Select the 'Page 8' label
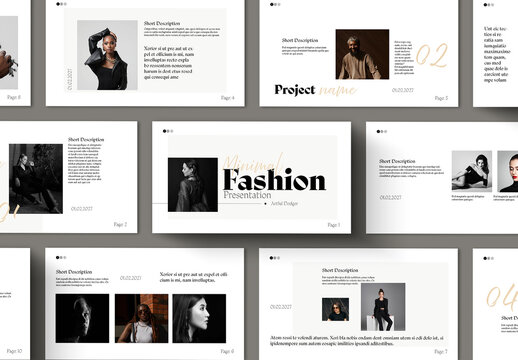This screenshot has height=360, width=518. [14, 97]
